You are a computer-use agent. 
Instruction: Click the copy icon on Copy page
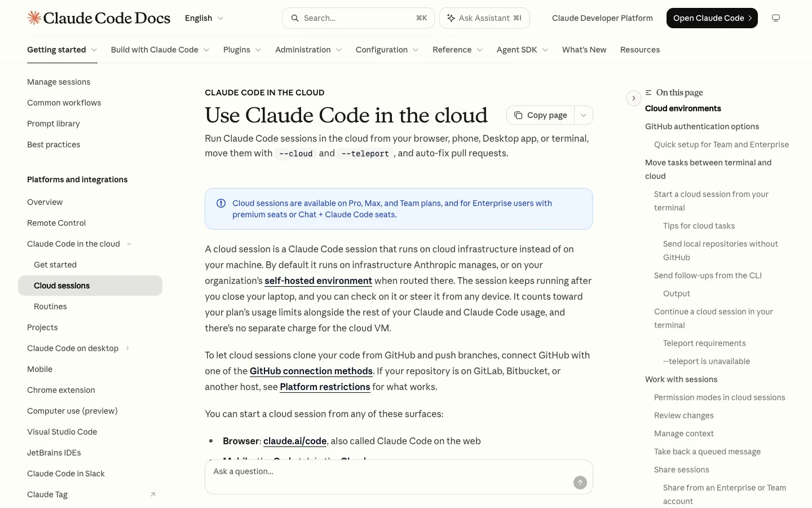[x=518, y=115]
